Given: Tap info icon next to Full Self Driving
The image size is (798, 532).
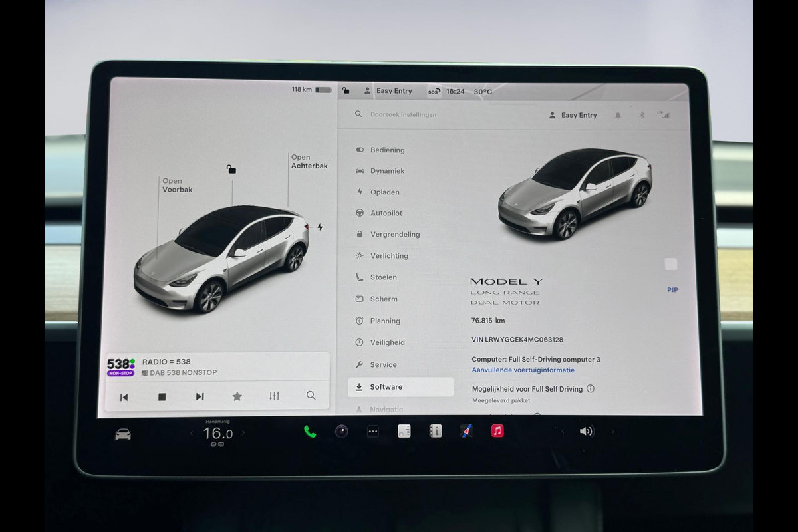Looking at the screenshot, I should (591, 389).
